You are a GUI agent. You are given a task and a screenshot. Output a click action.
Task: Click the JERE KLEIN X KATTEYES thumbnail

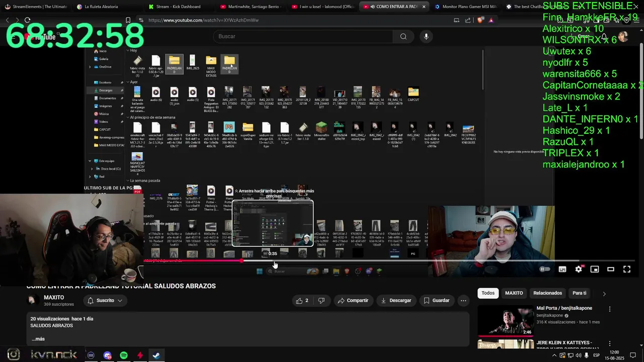tap(506, 344)
